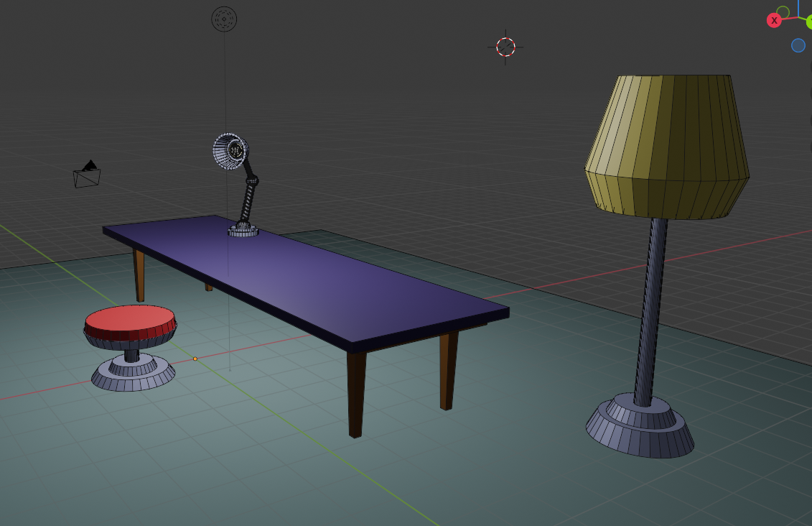The height and width of the screenshot is (526, 812).
Task: Click the red-white 3D cursor
Action: tap(505, 47)
